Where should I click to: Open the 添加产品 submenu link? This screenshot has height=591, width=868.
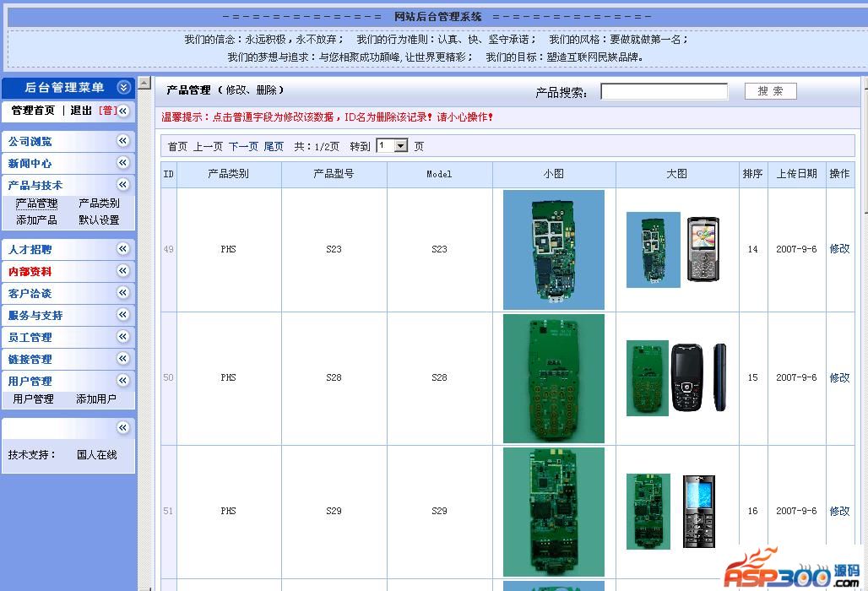click(36, 220)
